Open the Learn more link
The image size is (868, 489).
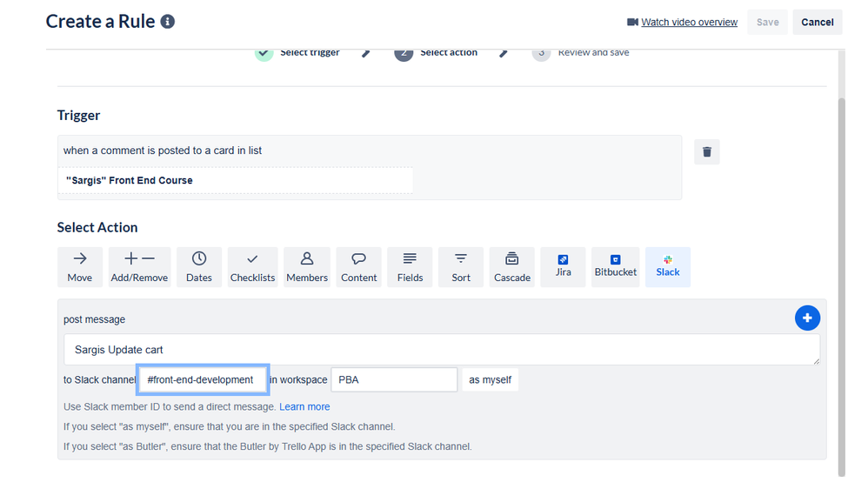tap(304, 406)
